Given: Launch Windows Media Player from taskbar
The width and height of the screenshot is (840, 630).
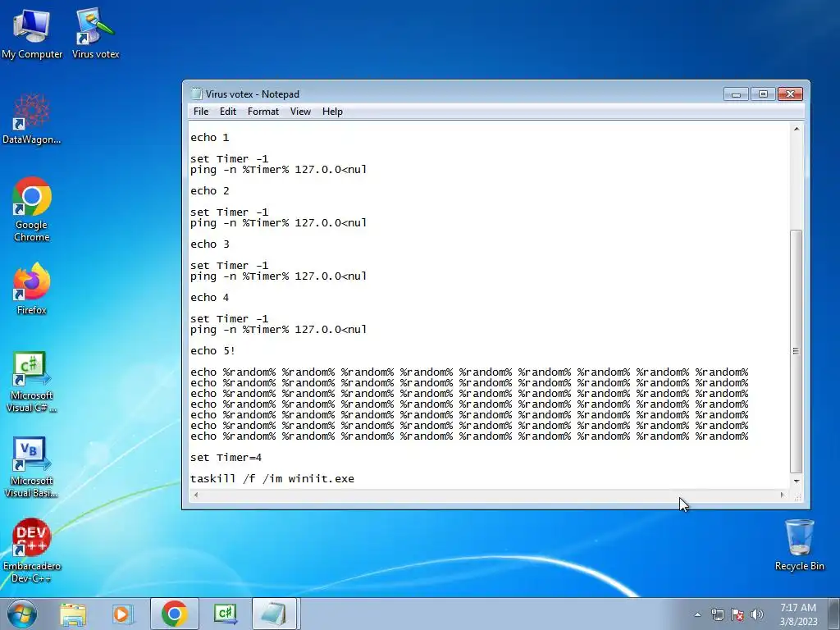Looking at the screenshot, I should (123, 614).
